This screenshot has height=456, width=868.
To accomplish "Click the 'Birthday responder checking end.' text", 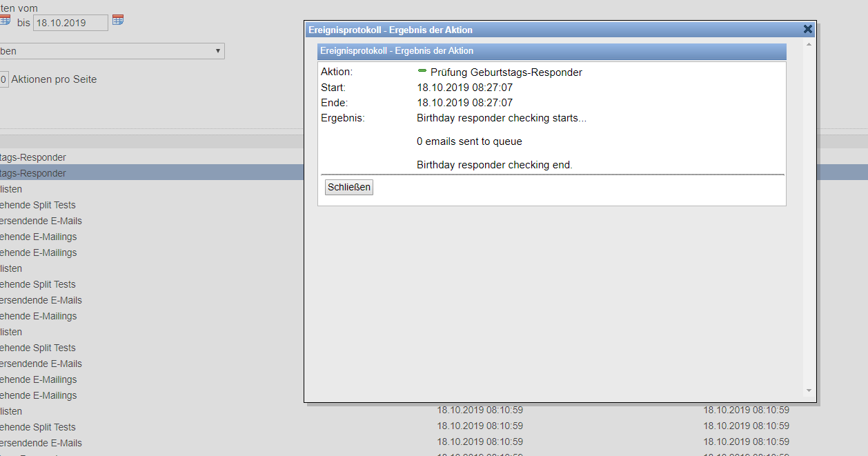I will click(494, 165).
